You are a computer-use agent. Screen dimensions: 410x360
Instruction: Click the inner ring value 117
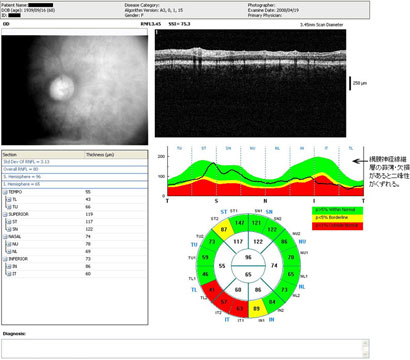click(238, 241)
